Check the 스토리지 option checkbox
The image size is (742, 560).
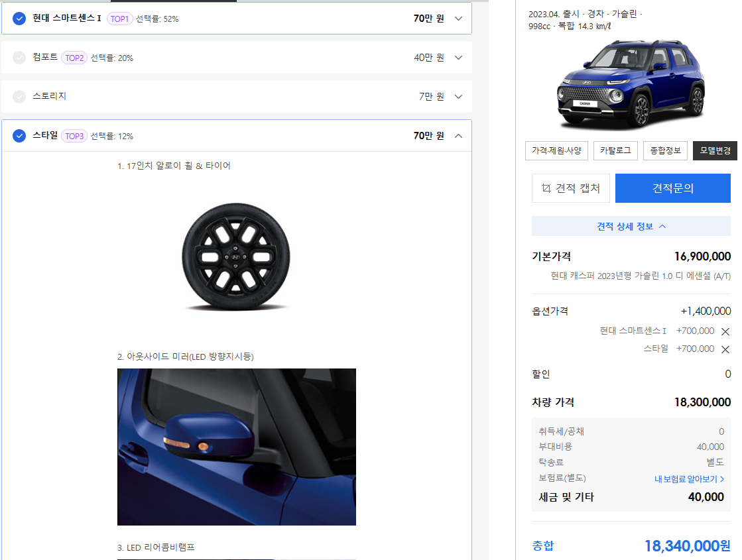point(19,97)
